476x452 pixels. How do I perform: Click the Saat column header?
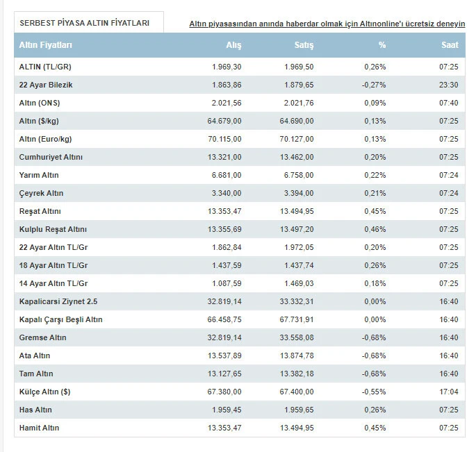pyautogui.click(x=449, y=45)
